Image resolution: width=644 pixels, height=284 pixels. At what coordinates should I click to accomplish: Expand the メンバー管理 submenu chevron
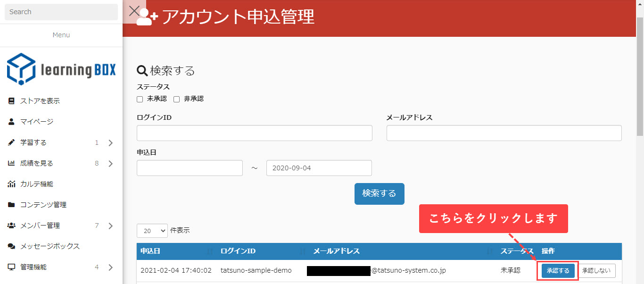[110, 226]
